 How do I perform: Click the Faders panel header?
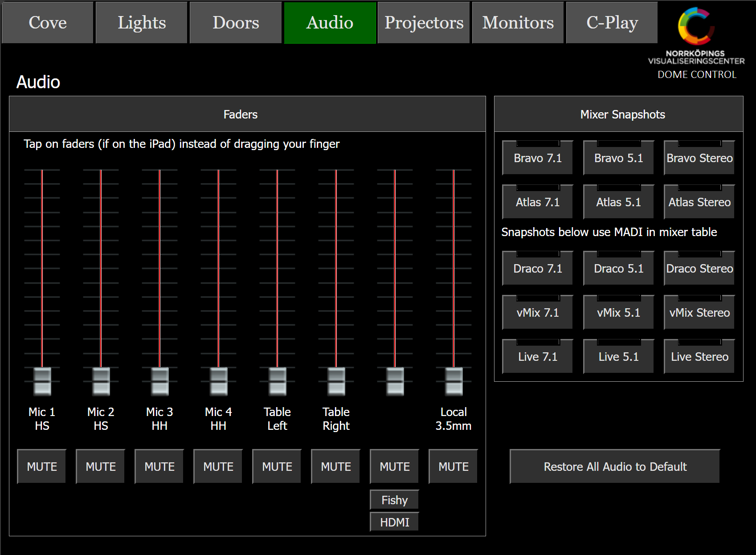tap(247, 114)
